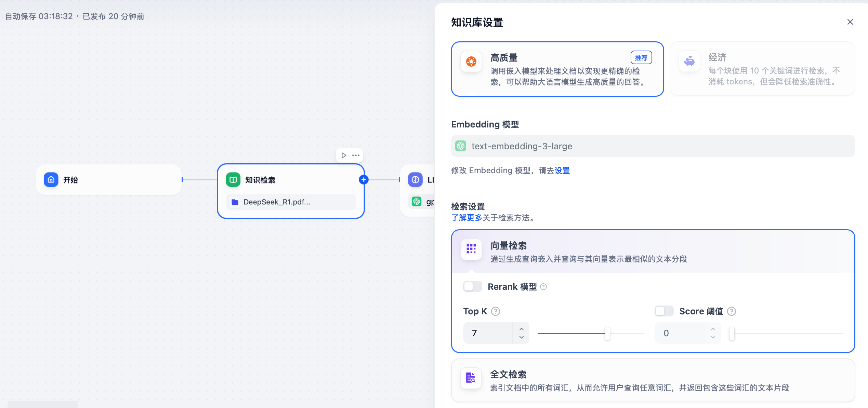
Task: Run the knowledge retrieval node with play icon
Action: 344,155
